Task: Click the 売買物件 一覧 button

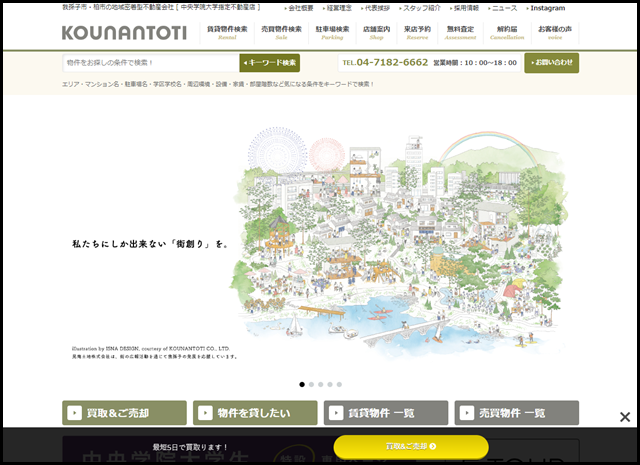Action: tap(517, 413)
